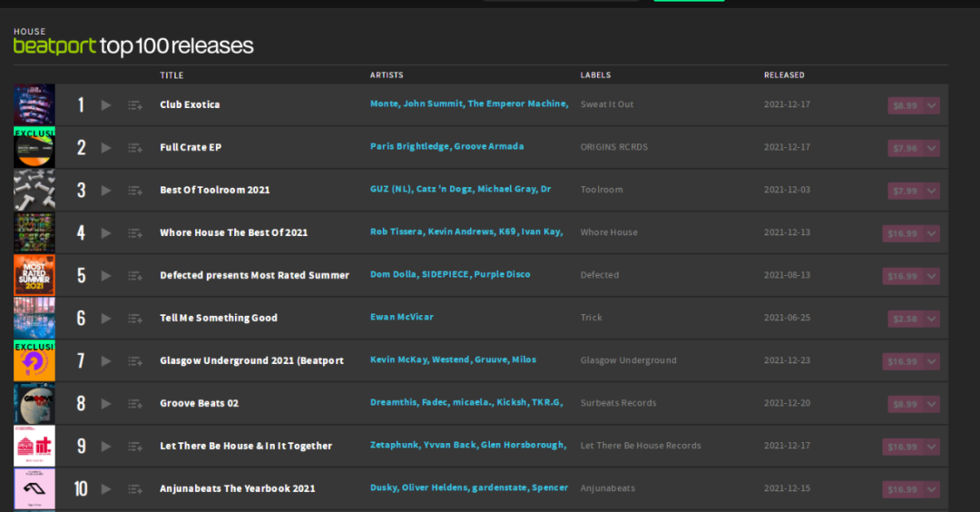Expand purchase options for Groove Beats 02
This screenshot has height=512, width=980.
coord(932,404)
